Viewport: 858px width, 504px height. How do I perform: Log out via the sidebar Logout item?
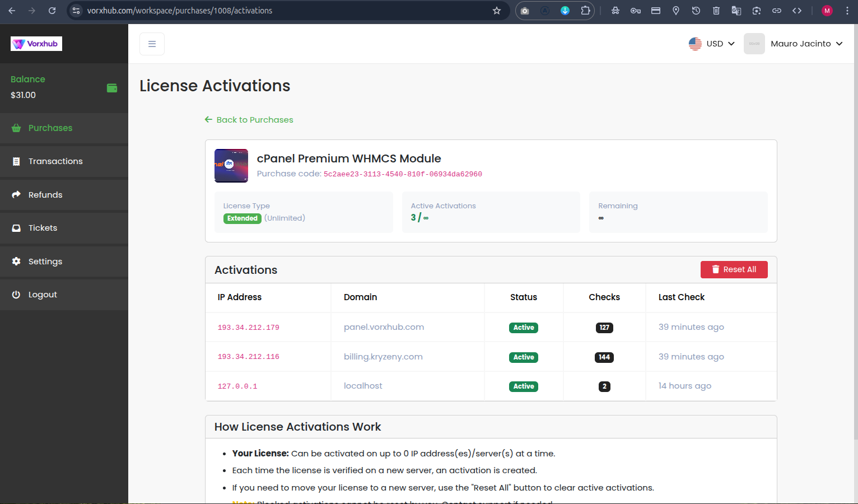[43, 295]
